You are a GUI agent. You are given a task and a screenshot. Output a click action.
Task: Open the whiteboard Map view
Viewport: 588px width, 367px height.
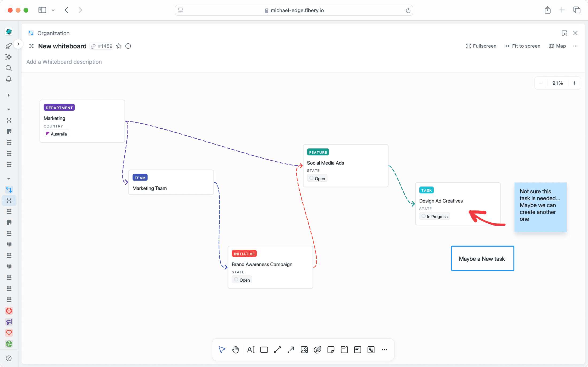(557, 46)
